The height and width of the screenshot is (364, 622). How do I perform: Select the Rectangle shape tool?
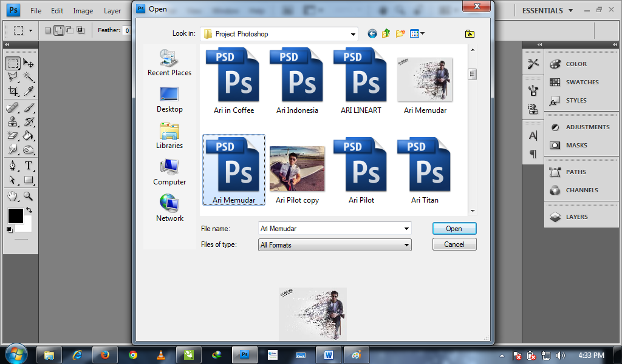(28, 180)
